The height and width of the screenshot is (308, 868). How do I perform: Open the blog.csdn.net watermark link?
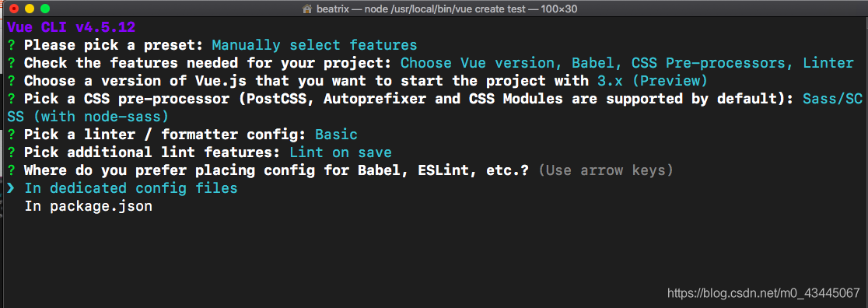tap(763, 292)
